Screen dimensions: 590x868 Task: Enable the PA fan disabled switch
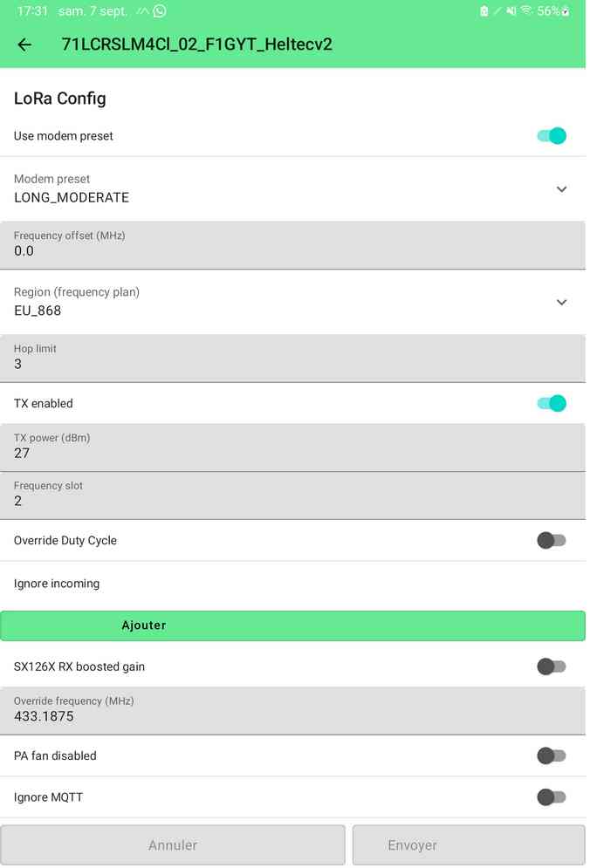point(552,755)
